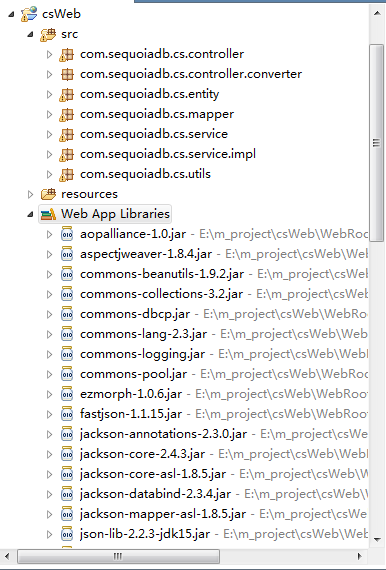Click the vertical scrollbar thumb
Image resolution: width=386 pixels, height=570 pixels.
(x=377, y=143)
